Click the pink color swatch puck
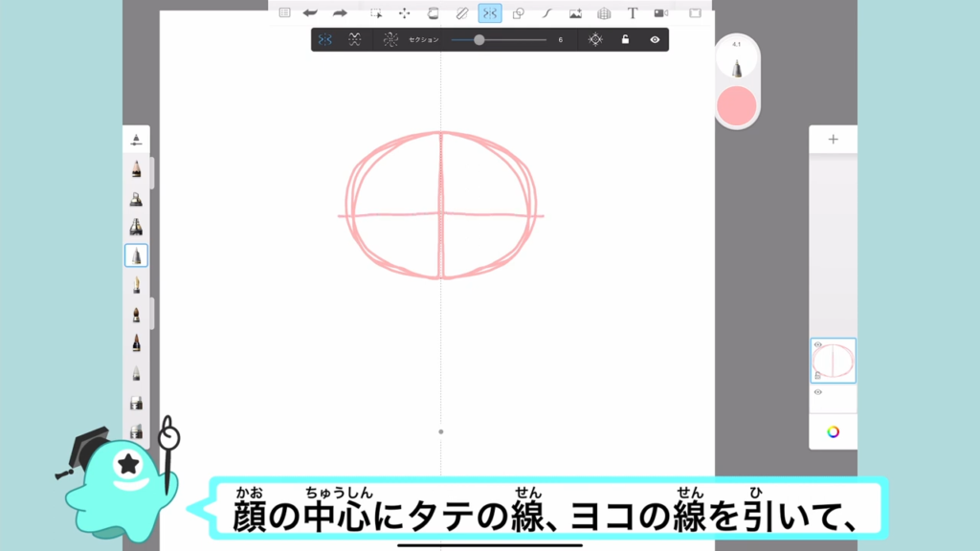980x551 pixels. pyautogui.click(x=737, y=104)
